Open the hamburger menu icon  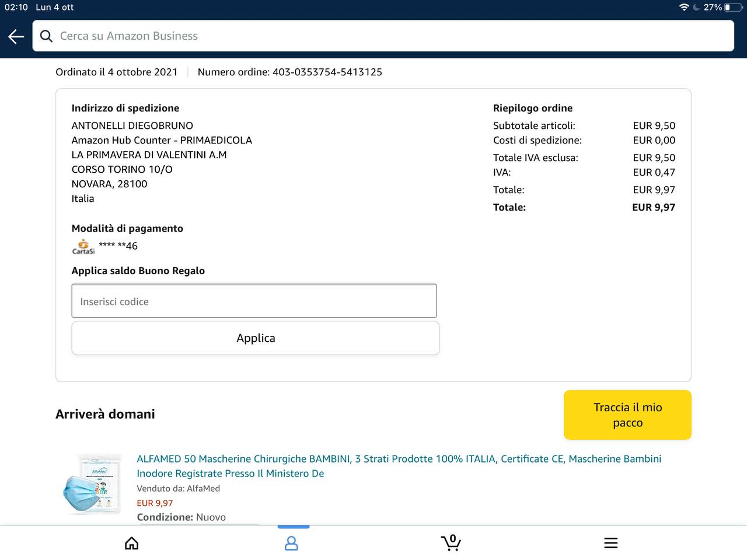[610, 543]
